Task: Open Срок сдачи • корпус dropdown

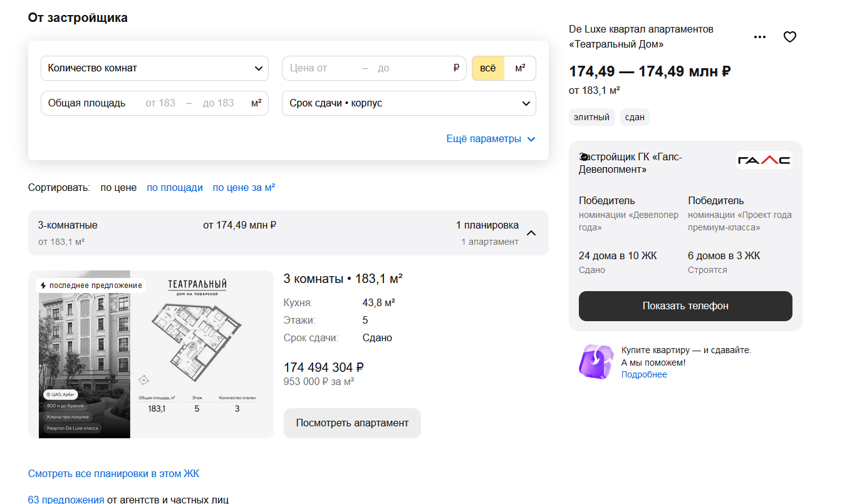Action: tap(409, 103)
